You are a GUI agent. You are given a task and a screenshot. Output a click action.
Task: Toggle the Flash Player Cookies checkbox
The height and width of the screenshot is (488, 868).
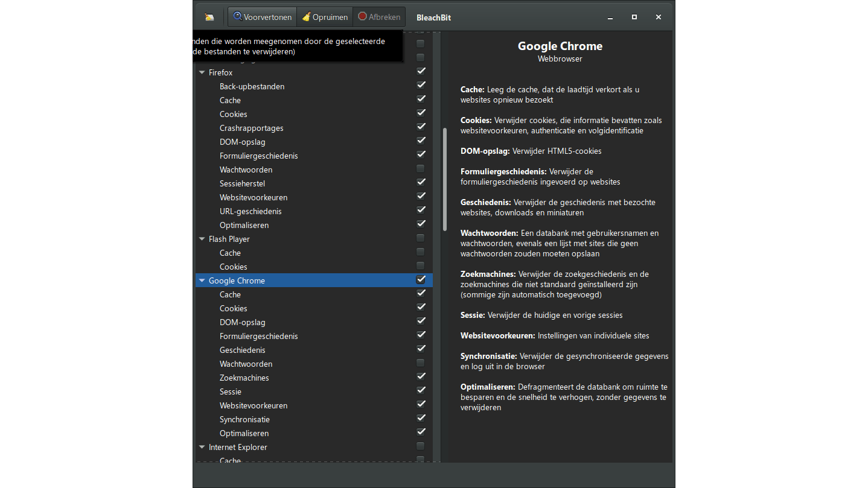(421, 266)
